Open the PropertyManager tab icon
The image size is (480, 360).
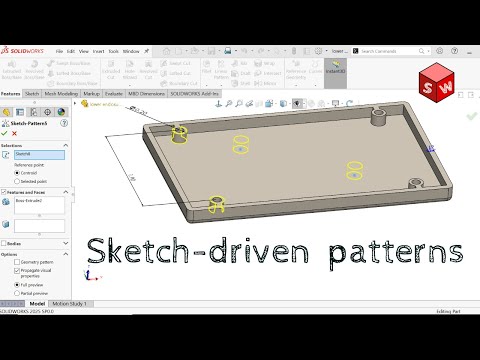click(20, 112)
